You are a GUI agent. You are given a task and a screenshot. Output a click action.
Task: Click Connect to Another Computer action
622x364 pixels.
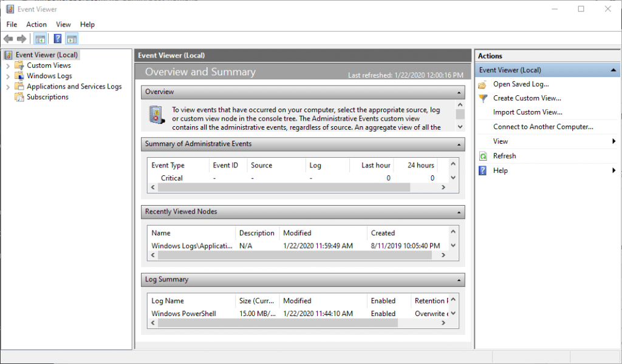543,127
